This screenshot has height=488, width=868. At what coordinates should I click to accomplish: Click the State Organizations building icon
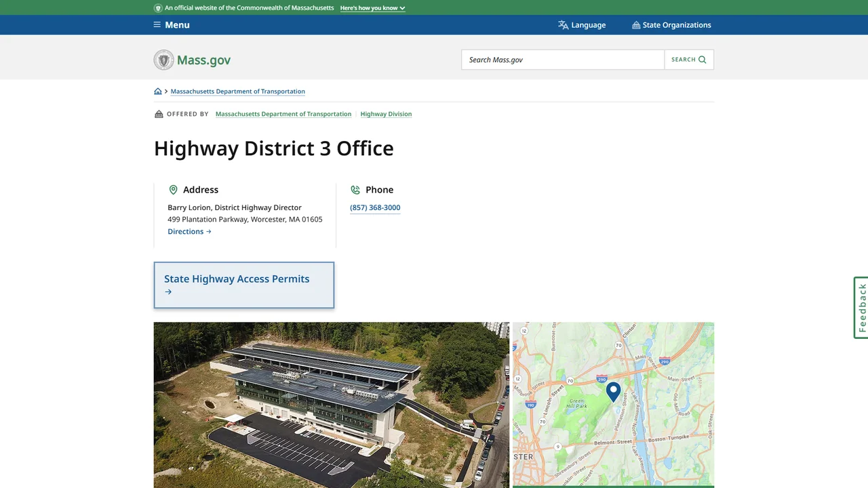(x=636, y=25)
